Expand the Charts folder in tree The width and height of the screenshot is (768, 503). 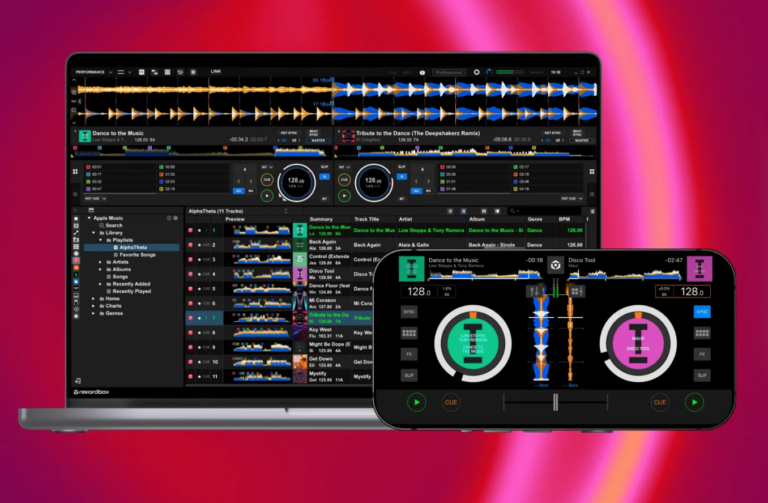click(94, 306)
